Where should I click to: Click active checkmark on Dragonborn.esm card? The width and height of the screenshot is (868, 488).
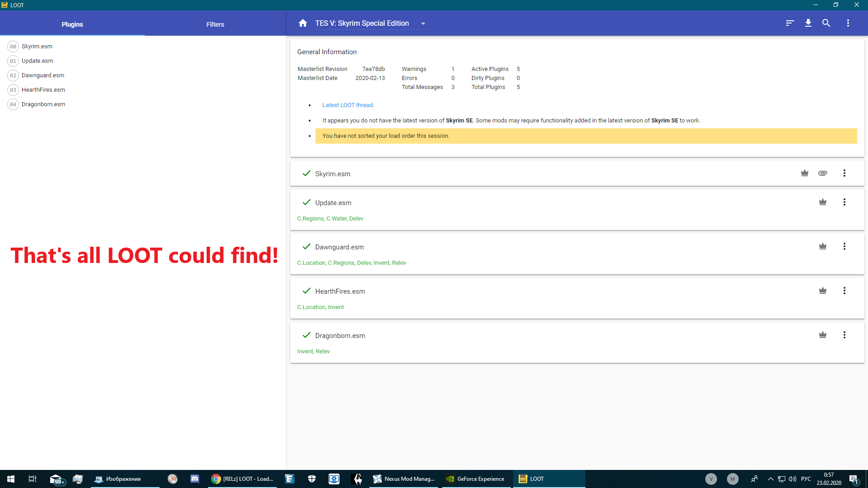tap(307, 335)
